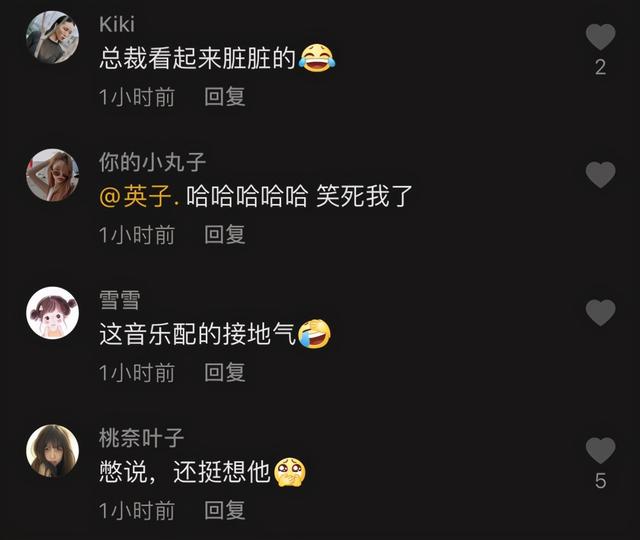Tap 回复 under 你的小丸子's comment
640x540 pixels.
(x=225, y=235)
